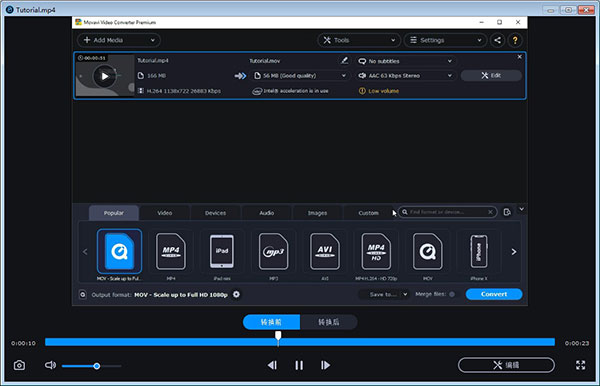Click the device detection icon beside search
Image resolution: width=600 pixels, height=386 pixels.
507,212
